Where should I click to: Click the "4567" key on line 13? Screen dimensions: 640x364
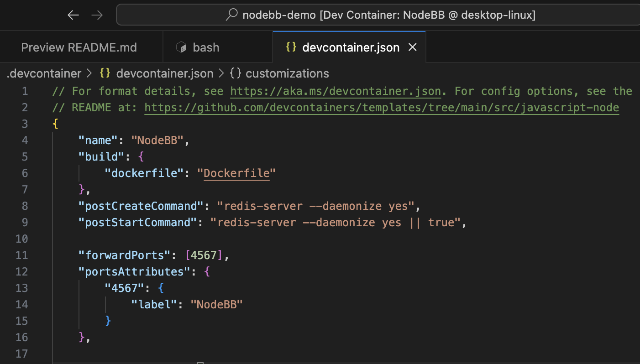124,288
